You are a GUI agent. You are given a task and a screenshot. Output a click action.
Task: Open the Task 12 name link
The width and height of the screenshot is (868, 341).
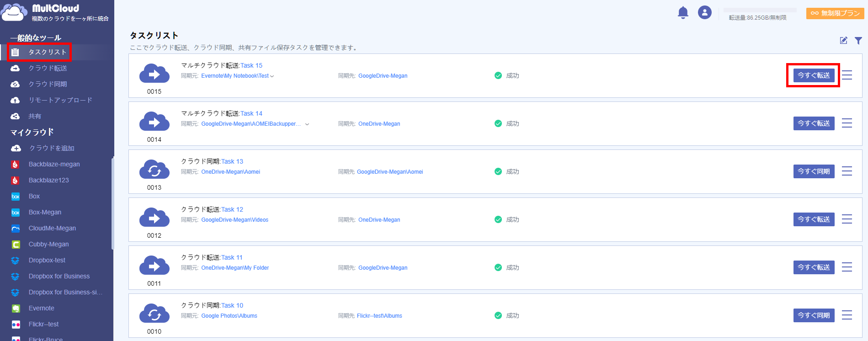tap(232, 209)
